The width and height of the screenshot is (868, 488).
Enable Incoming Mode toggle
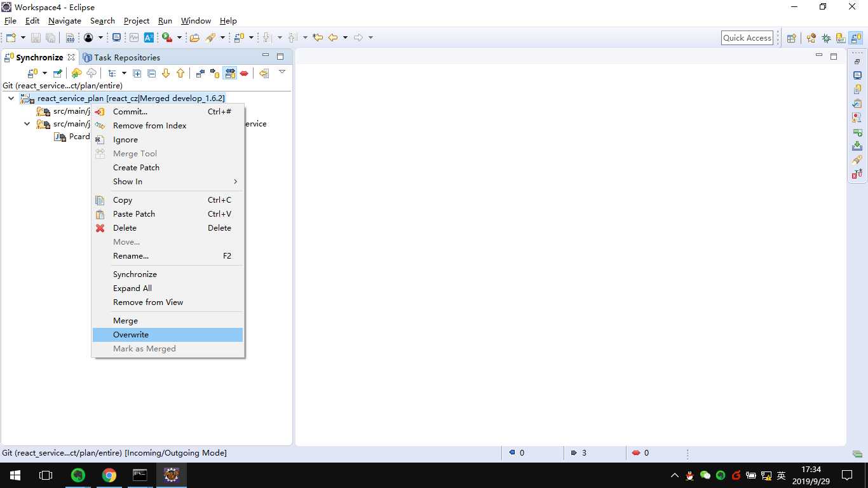pos(200,73)
